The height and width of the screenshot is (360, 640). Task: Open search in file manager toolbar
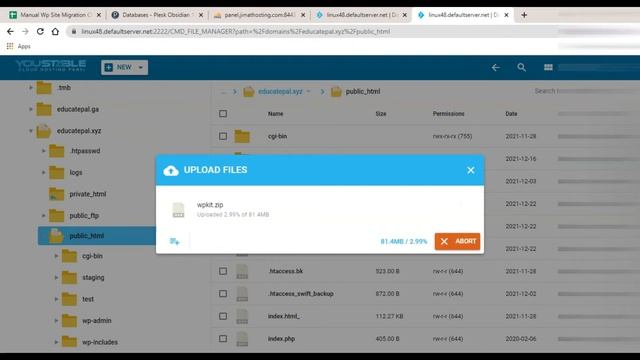[x=522, y=67]
